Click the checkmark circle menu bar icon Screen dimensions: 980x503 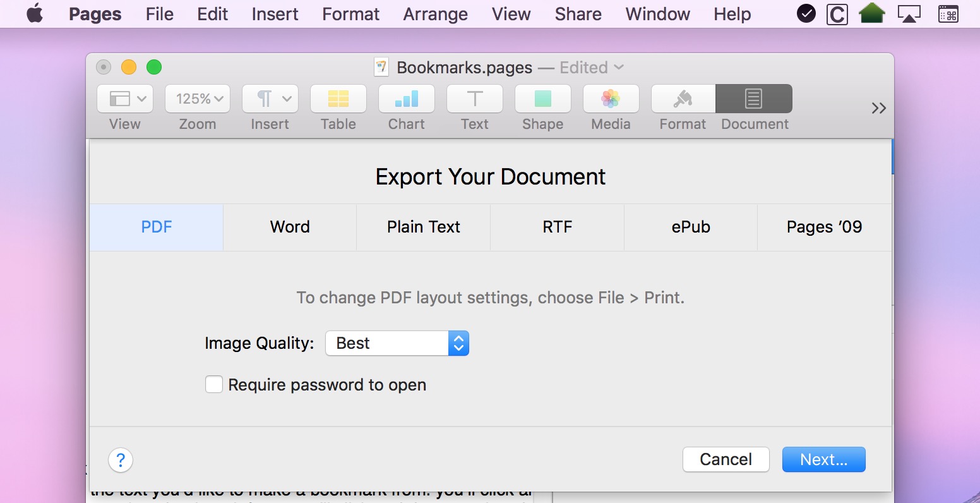tap(806, 13)
